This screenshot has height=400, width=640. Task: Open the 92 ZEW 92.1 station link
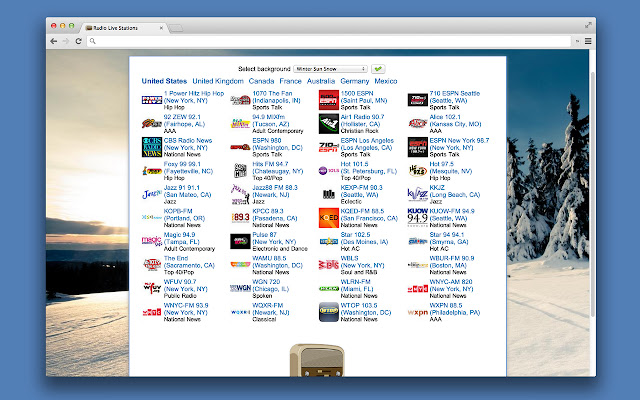tap(184, 120)
